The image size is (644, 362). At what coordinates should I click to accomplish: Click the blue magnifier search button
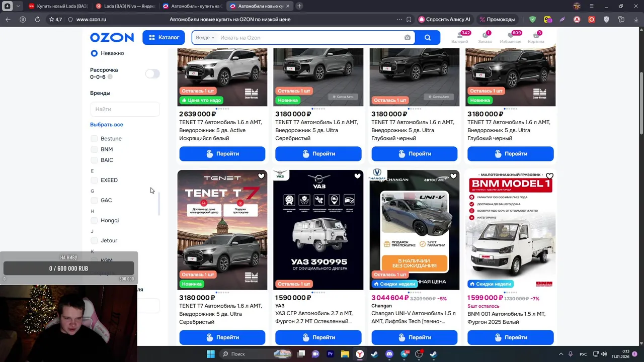427,38
